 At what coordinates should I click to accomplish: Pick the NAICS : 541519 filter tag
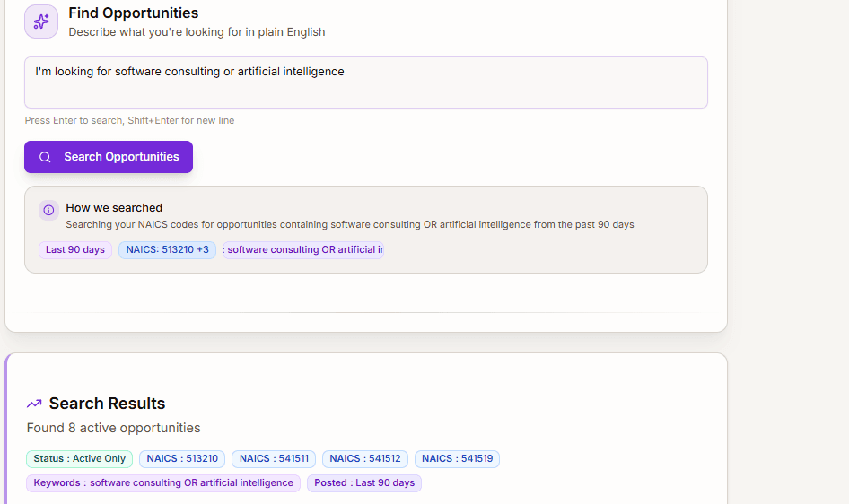click(x=457, y=459)
